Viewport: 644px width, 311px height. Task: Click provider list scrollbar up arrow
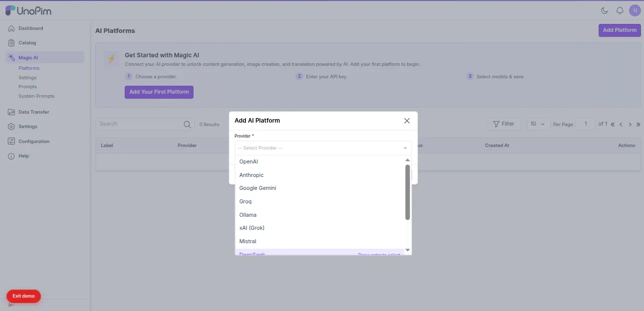(408, 159)
